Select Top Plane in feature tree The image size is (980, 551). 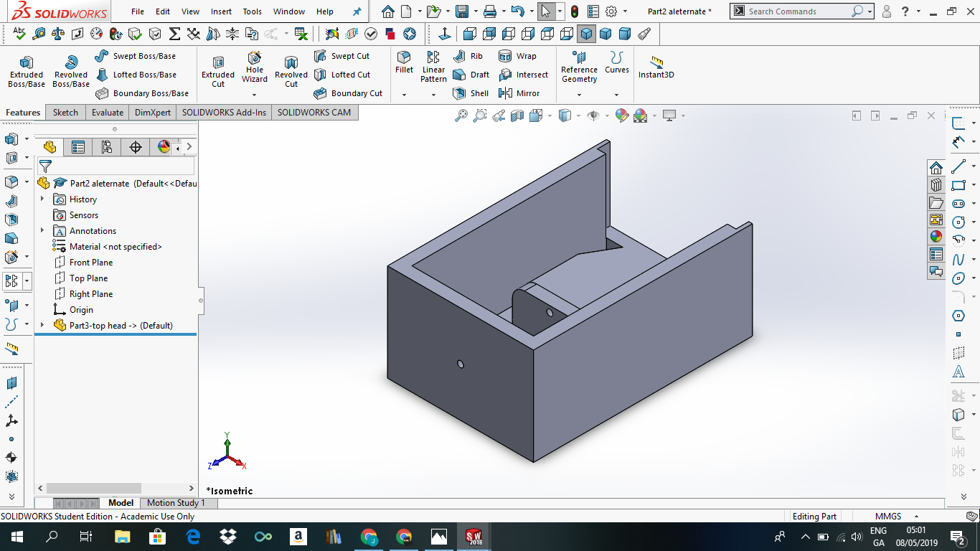[81, 278]
